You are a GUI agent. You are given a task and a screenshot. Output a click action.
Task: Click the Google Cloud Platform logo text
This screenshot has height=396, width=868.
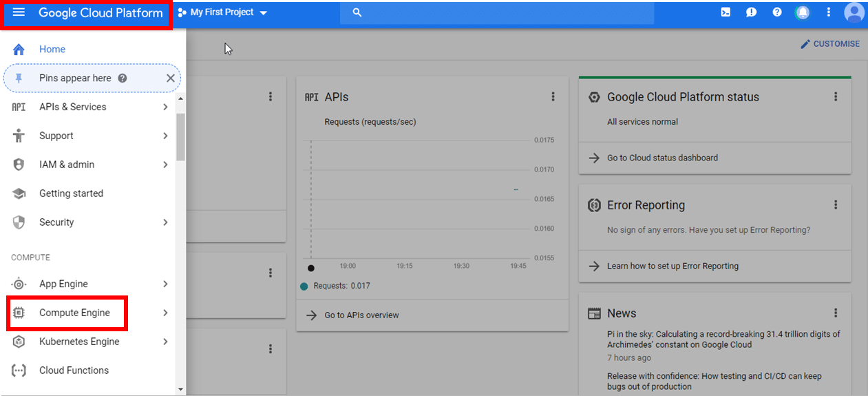click(100, 12)
